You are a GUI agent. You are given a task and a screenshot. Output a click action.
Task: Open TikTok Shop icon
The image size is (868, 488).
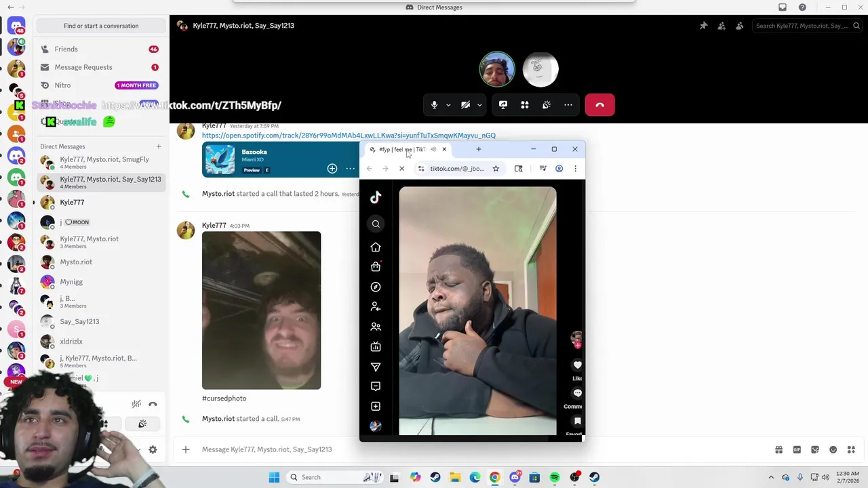pos(376,267)
